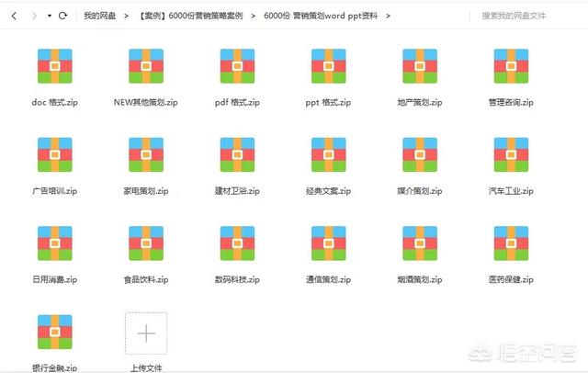Select 地产策划.zip file
This screenshot has width=588, height=373.
click(420, 66)
